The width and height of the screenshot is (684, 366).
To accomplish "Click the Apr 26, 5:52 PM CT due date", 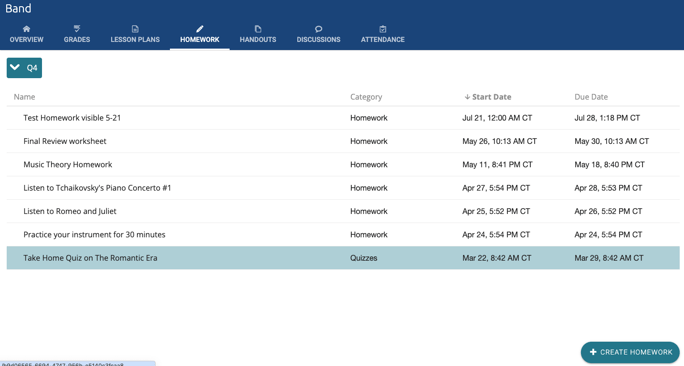I will pyautogui.click(x=608, y=211).
